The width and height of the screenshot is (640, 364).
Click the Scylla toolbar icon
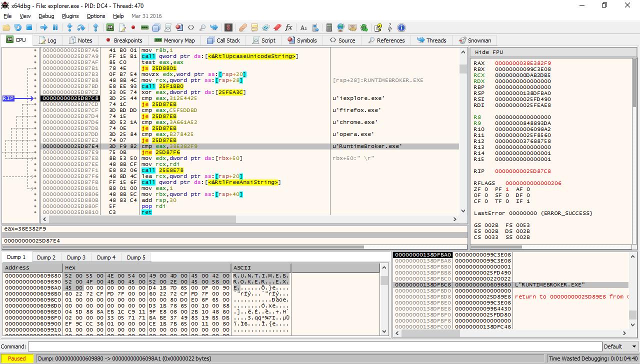tap(228, 27)
